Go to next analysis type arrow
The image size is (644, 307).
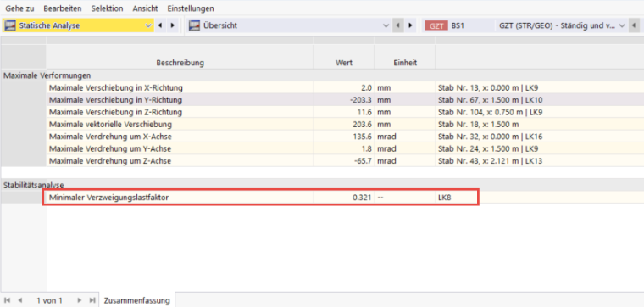coord(172,25)
